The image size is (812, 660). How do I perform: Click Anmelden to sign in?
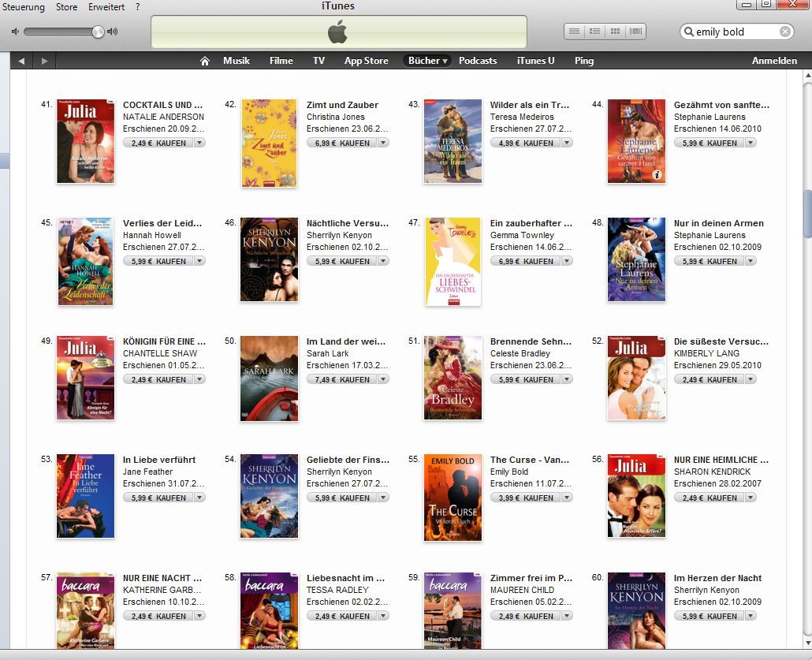(774, 61)
